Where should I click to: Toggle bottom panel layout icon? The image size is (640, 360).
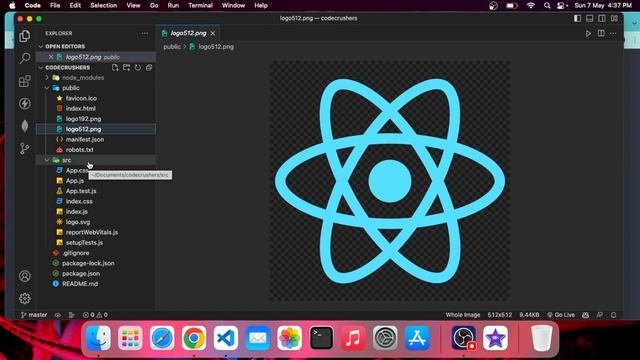[589, 18]
